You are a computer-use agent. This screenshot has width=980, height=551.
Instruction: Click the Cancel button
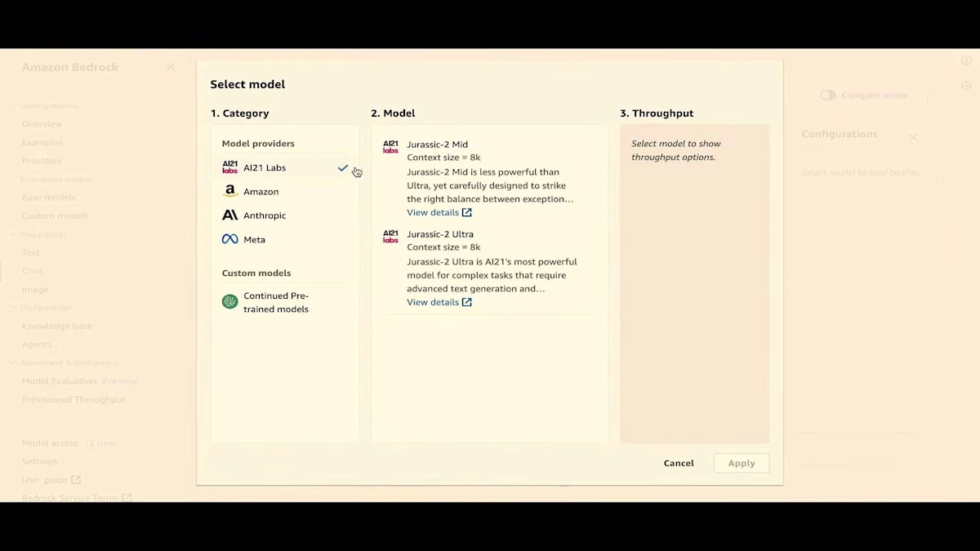click(x=679, y=463)
